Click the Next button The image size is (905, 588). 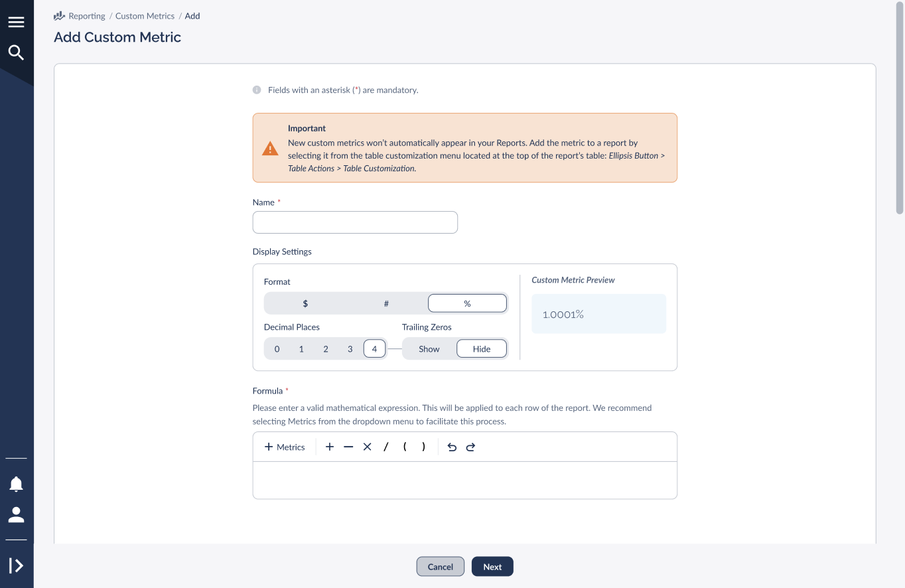(x=492, y=566)
